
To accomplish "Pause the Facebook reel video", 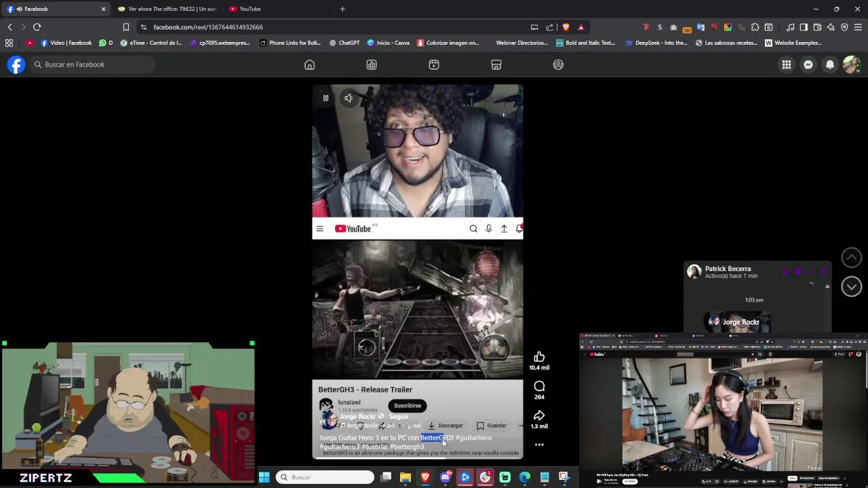I will (x=325, y=98).
